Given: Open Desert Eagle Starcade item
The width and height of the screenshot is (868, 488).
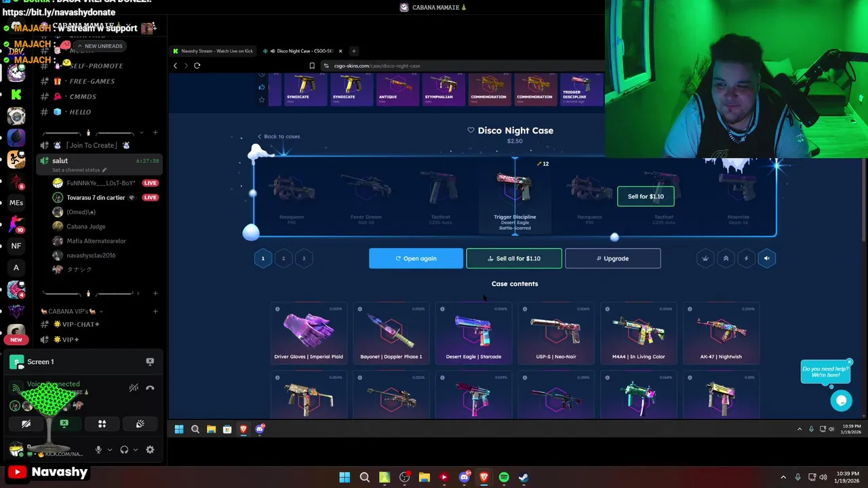Looking at the screenshot, I should coord(473,334).
